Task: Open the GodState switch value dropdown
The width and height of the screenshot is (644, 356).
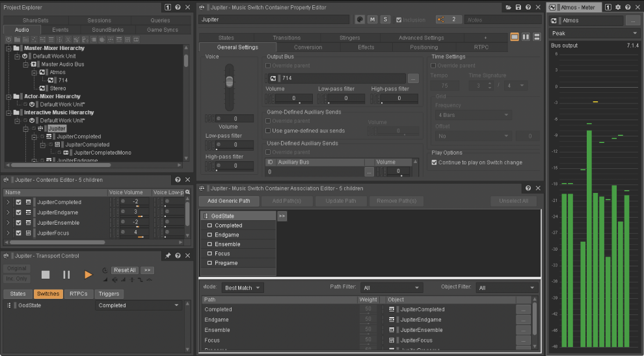Action: [139, 305]
